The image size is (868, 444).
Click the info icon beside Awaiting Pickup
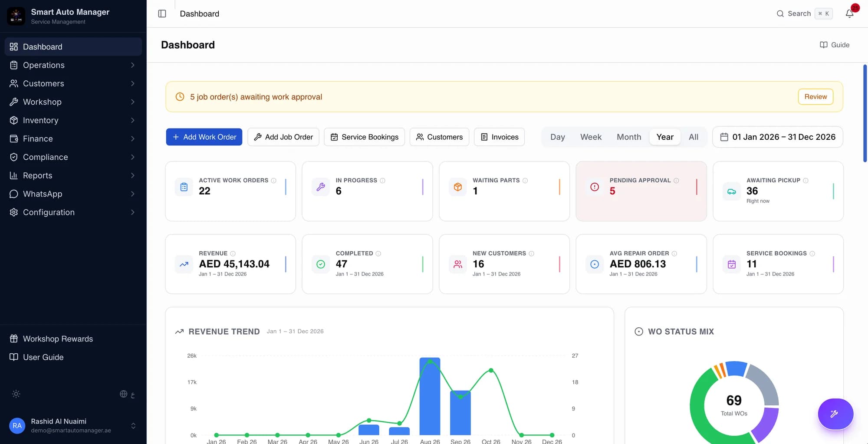(806, 181)
